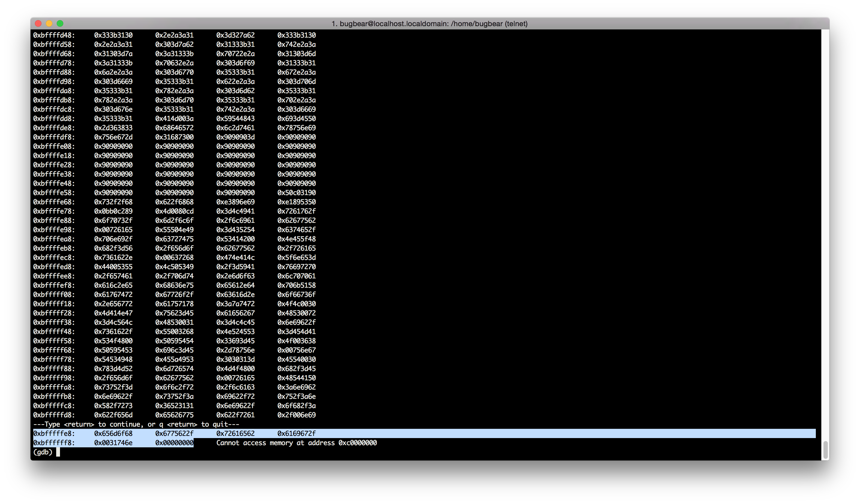Click the value 0x414d003a

click(174, 119)
